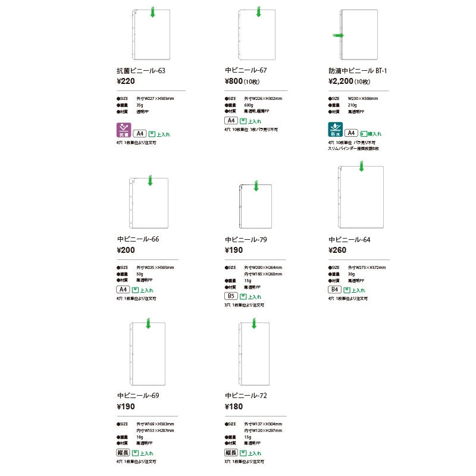This screenshot has height=476, width=476.
Task: Click the purple antibacterial 抗菌 icon
Action: point(124,130)
